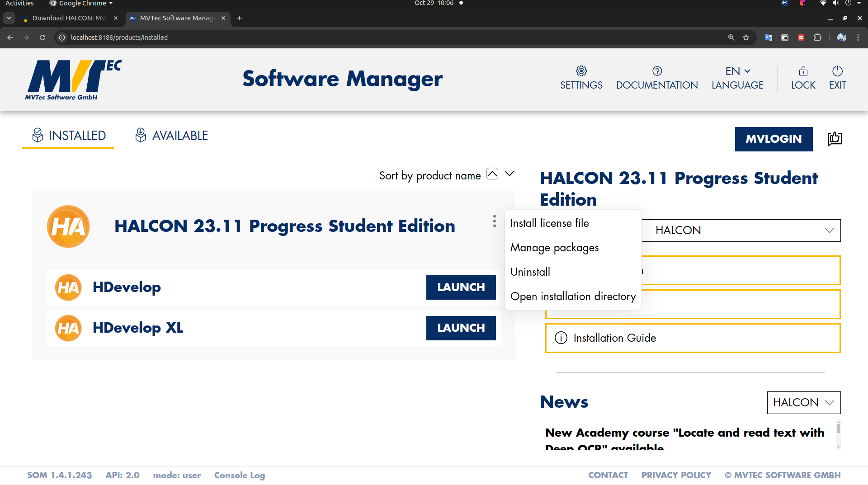
Task: Switch to the Available tab
Action: (x=172, y=136)
